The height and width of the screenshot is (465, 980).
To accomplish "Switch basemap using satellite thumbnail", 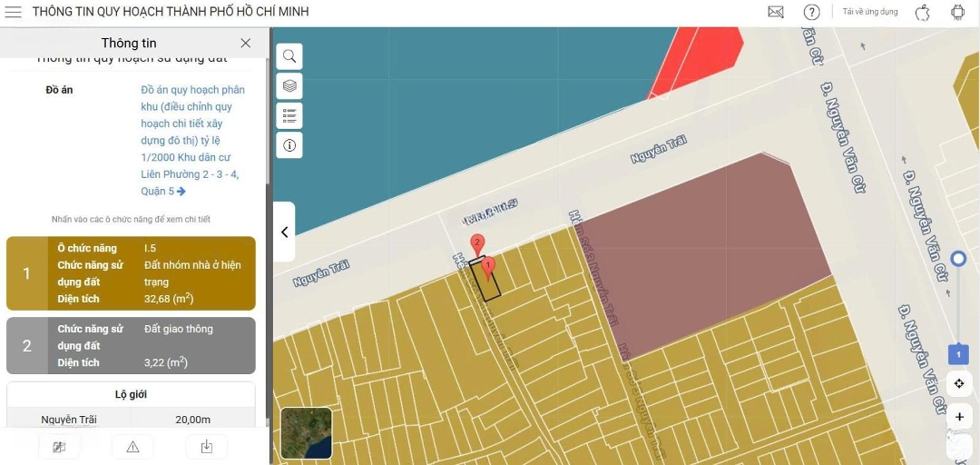I will pyautogui.click(x=306, y=433).
